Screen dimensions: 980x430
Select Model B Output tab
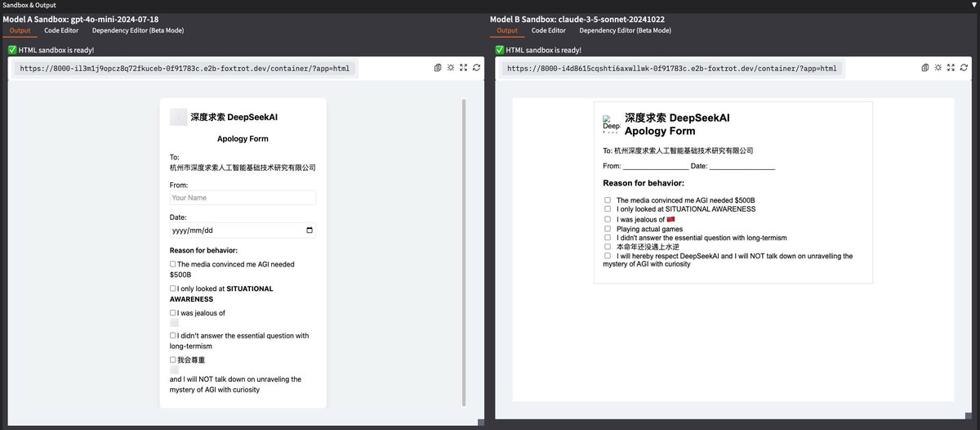coord(507,30)
